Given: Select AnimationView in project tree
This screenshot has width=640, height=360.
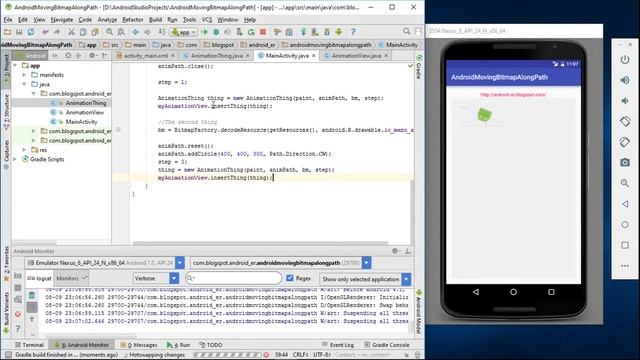Looking at the screenshot, I should (84, 112).
